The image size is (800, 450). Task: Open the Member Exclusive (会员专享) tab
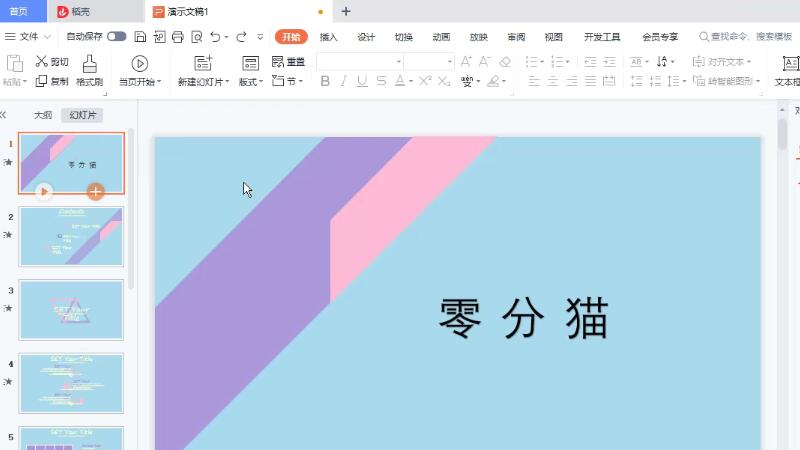660,37
